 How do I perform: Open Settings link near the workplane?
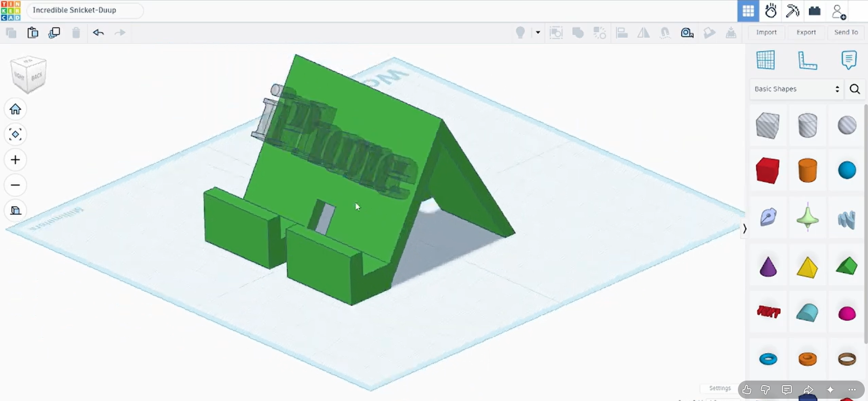pyautogui.click(x=720, y=388)
